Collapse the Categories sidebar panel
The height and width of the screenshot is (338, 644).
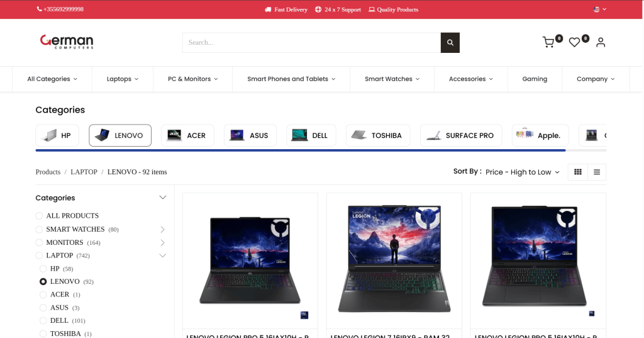tap(162, 198)
